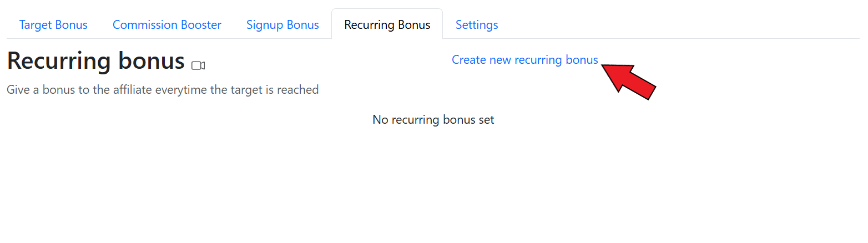This screenshot has height=243, width=868.
Task: Play the Recurring bonus tutorial video icon
Action: pyautogui.click(x=198, y=66)
